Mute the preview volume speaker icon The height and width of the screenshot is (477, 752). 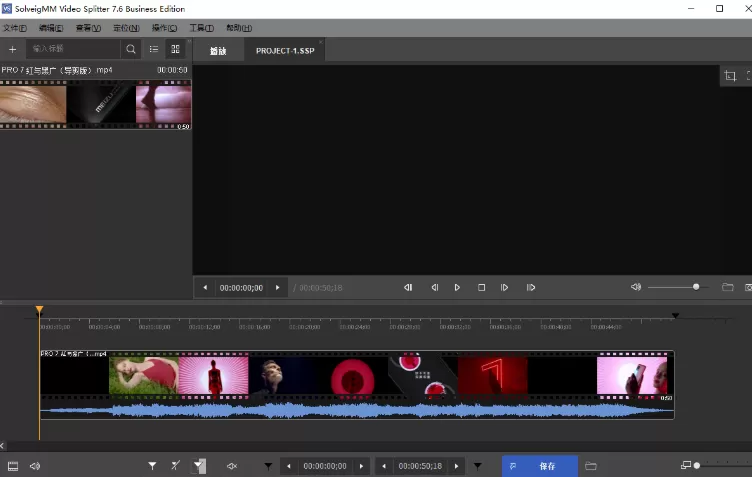tap(636, 287)
